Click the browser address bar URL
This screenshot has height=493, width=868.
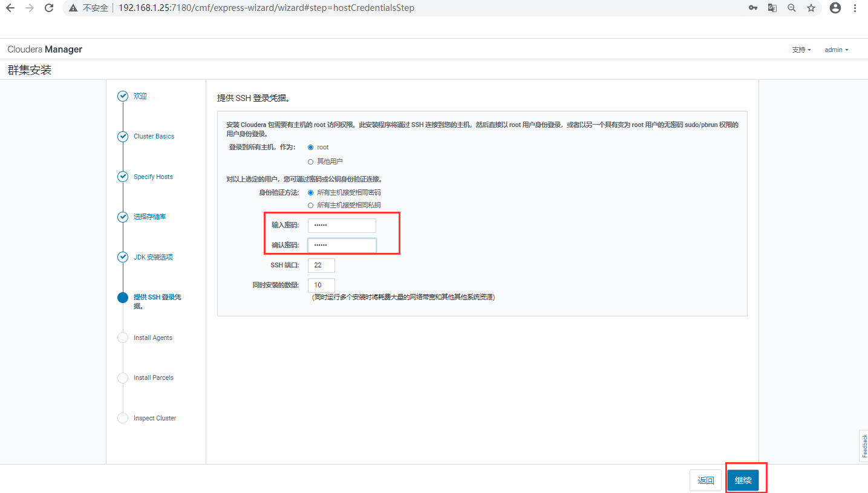click(x=267, y=8)
